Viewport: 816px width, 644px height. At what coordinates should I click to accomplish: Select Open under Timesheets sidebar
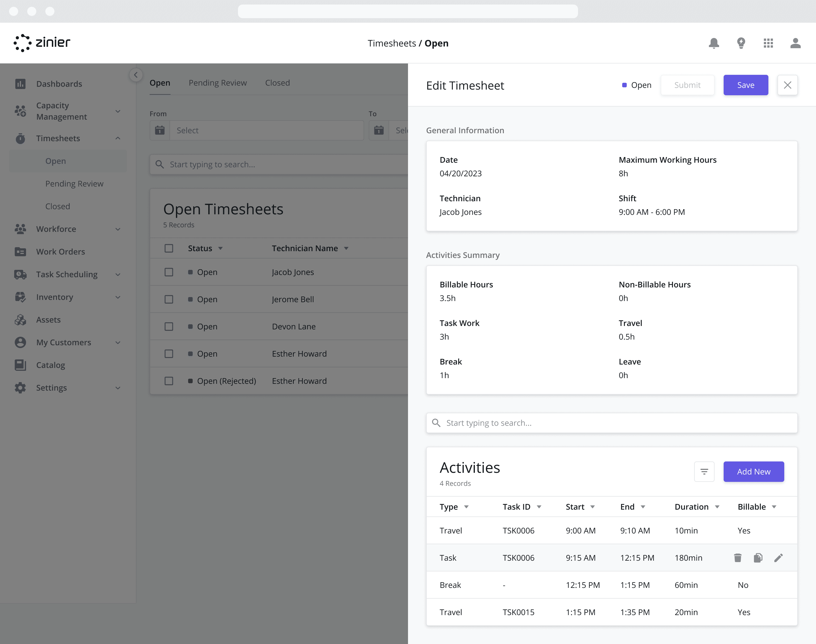(x=68, y=161)
